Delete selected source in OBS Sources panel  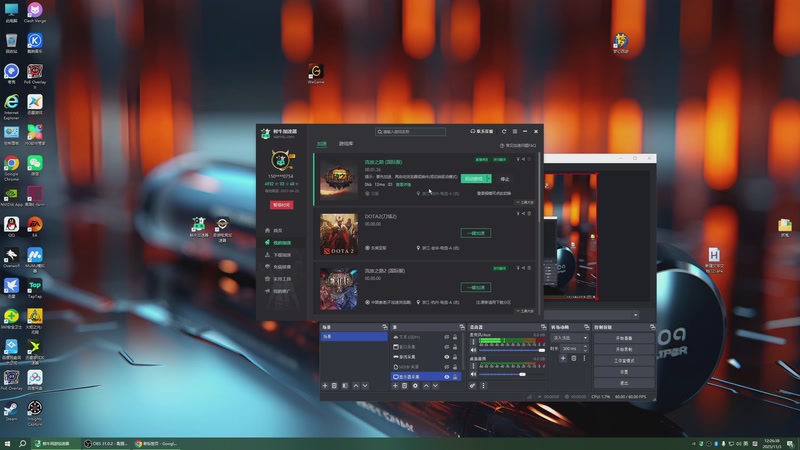click(405, 386)
